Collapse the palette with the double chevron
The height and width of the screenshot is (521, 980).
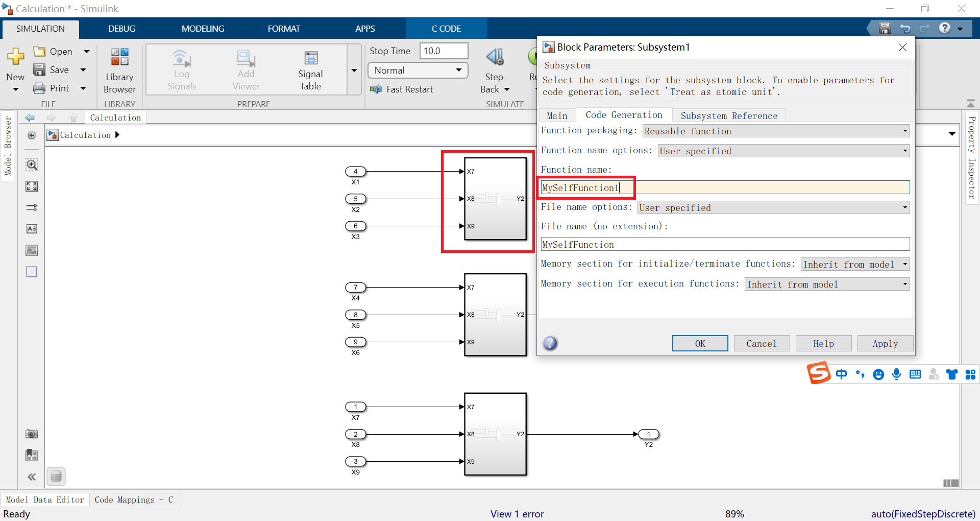tap(32, 477)
